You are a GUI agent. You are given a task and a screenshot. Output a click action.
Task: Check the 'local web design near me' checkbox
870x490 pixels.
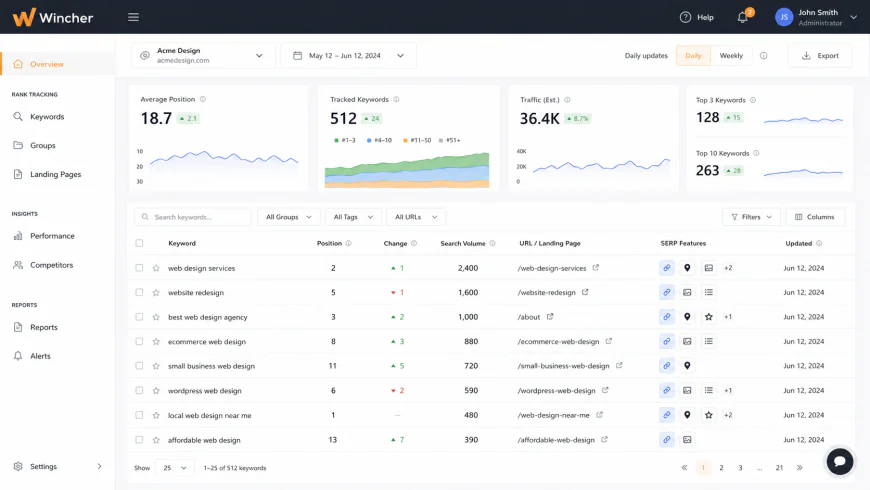139,415
